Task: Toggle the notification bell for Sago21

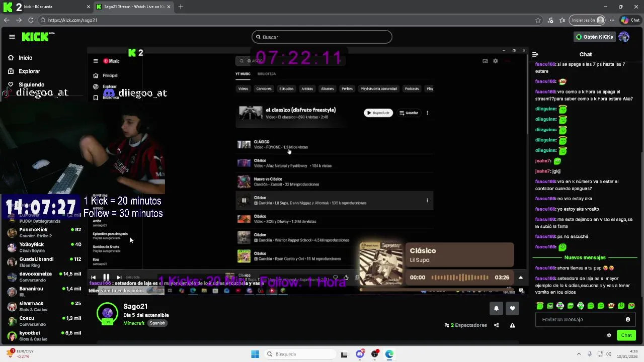Action: 496,308
